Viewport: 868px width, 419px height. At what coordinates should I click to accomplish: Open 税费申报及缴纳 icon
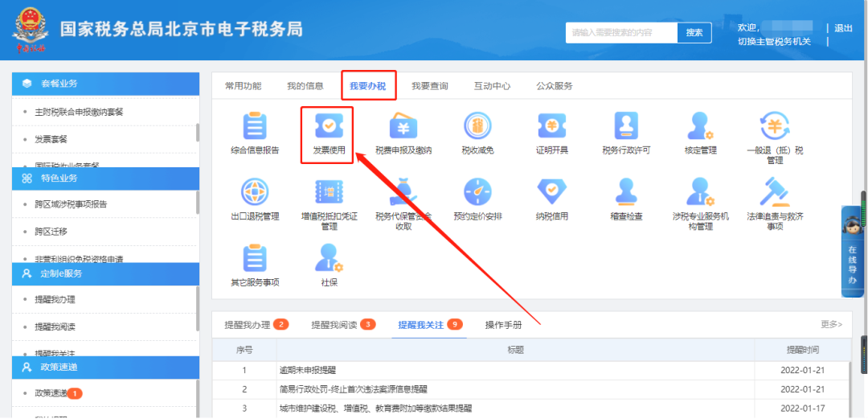pyautogui.click(x=403, y=125)
